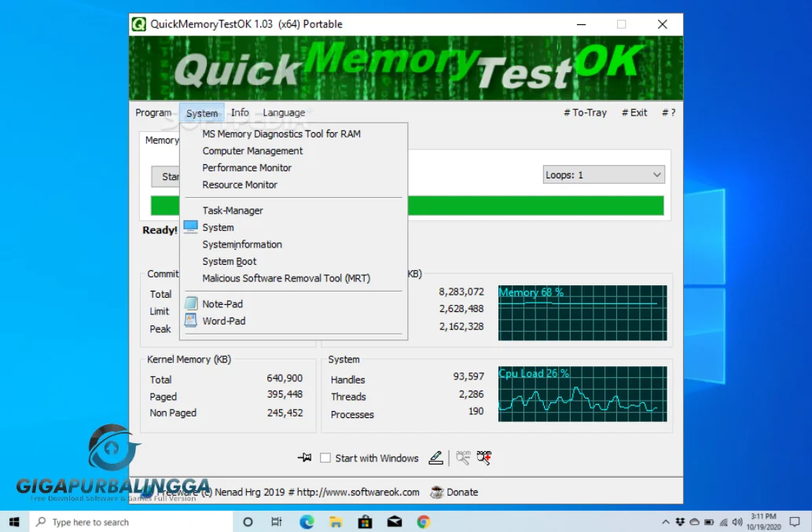The height and width of the screenshot is (532, 812).
Task: Click the WordPad icon beside Word-Pad
Action: click(x=190, y=321)
